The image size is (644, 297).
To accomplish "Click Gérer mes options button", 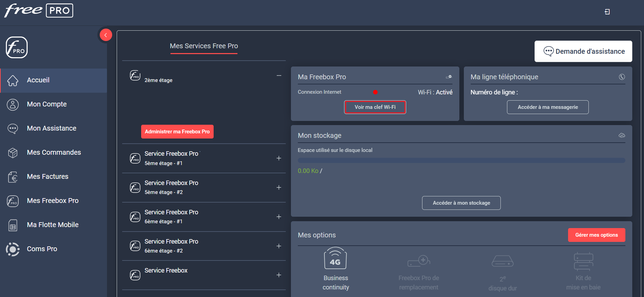I will 596,235.
